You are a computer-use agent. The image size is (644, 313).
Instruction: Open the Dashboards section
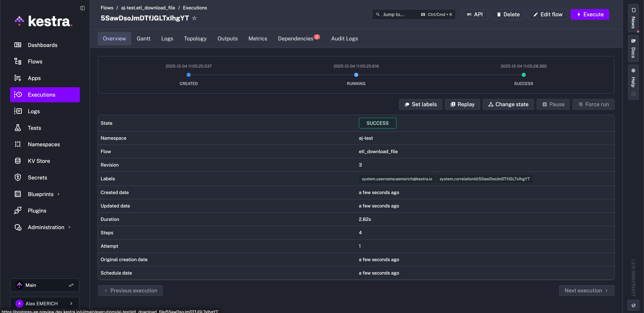(x=42, y=45)
